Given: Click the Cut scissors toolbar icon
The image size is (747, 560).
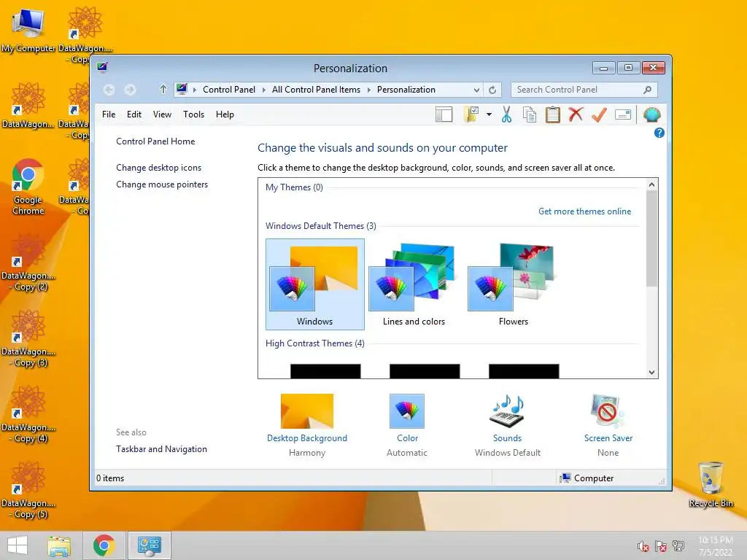Looking at the screenshot, I should 506,114.
